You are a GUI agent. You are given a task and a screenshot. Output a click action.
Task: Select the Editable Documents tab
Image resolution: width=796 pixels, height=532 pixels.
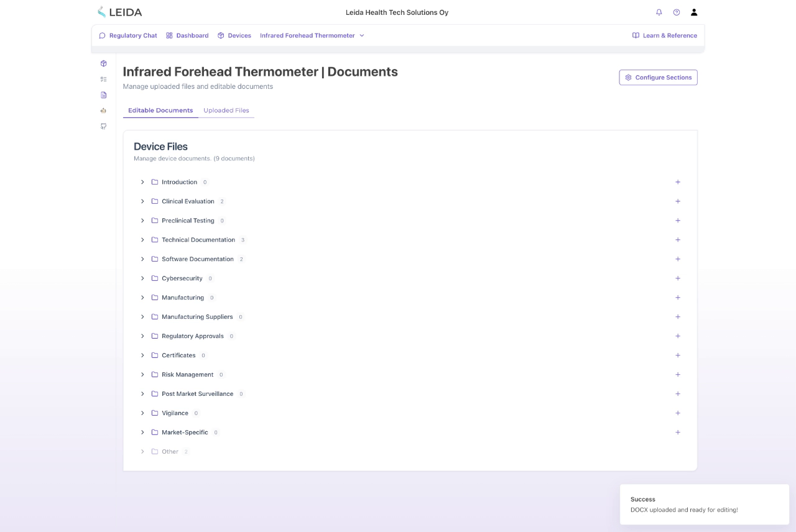coord(160,111)
